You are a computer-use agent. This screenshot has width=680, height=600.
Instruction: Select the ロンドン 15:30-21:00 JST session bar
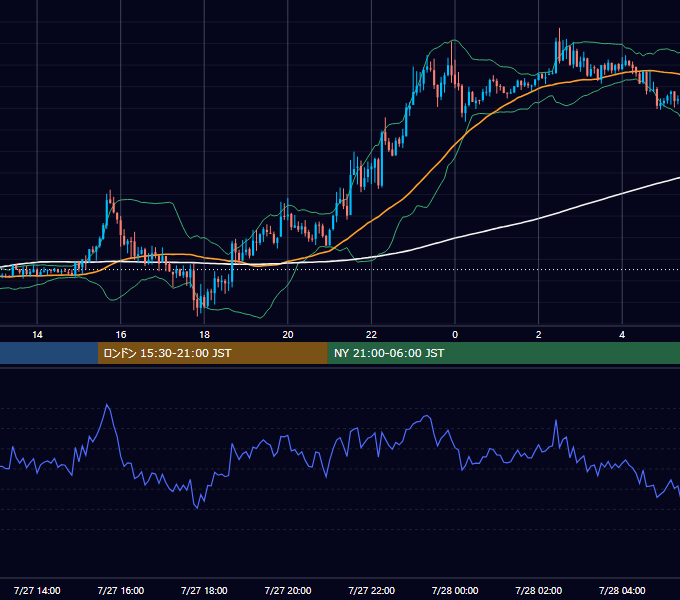pos(212,353)
